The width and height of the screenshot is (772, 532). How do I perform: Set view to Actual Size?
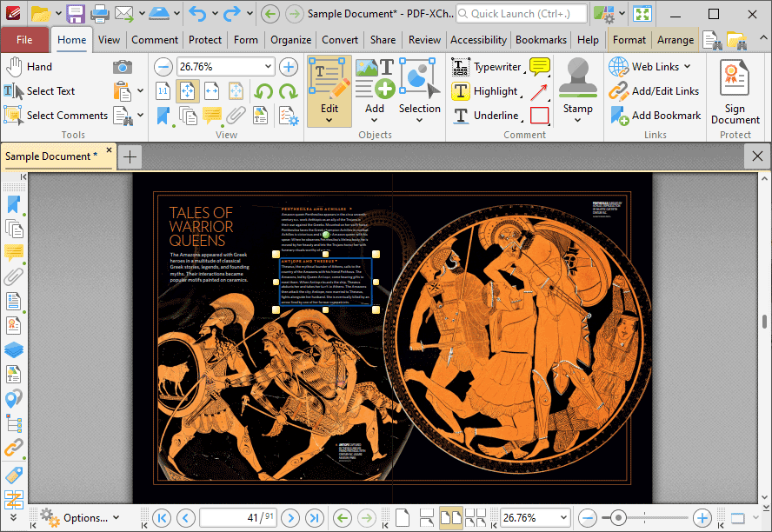(x=163, y=91)
